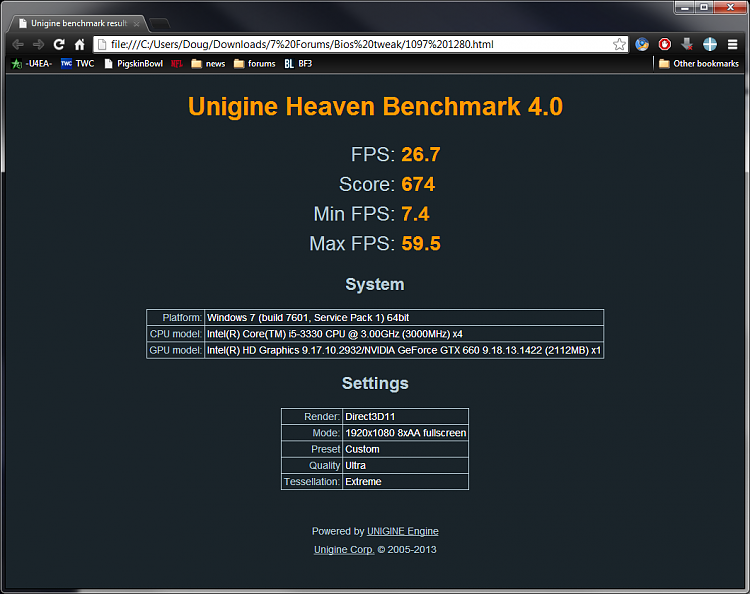Open the red circular extension icon

click(x=664, y=44)
